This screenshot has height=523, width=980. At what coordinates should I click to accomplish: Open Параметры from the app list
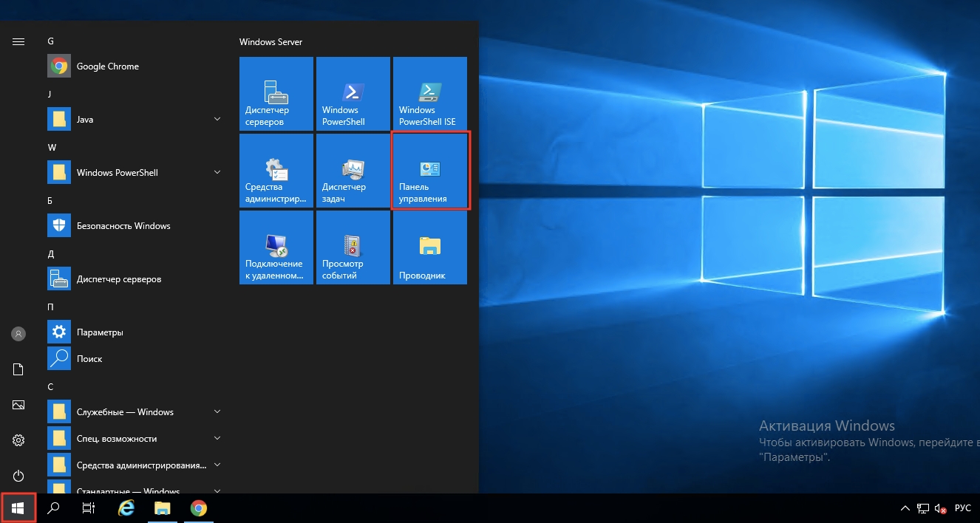tap(100, 332)
